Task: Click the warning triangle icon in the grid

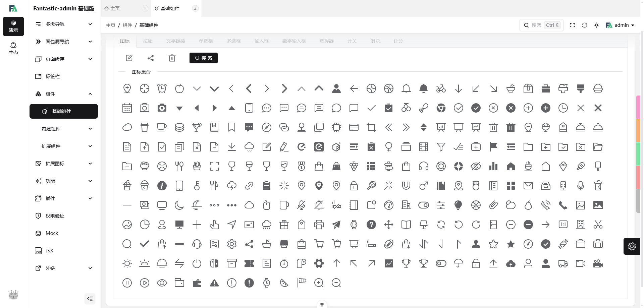Action: pyautogui.click(x=214, y=283)
